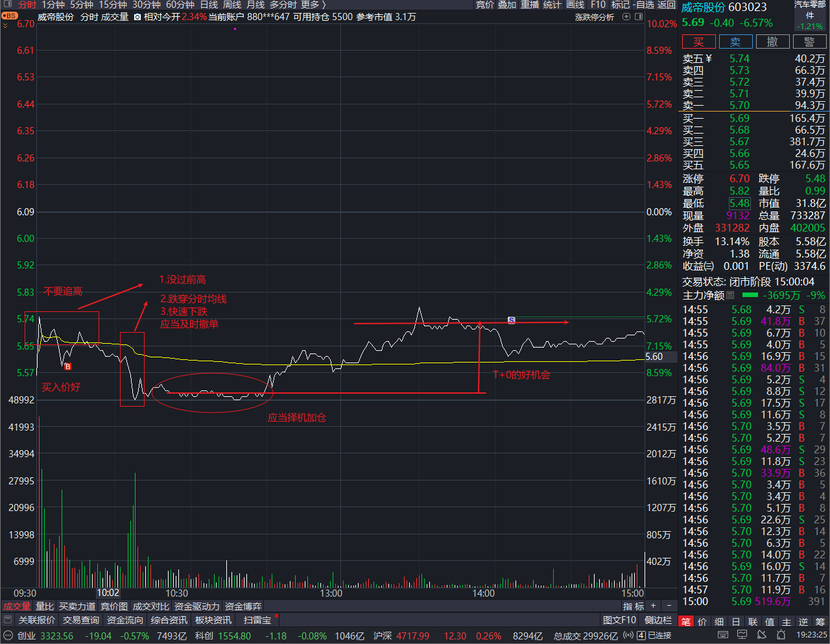
Task: Toggle the 侧边栏 sidebar
Action: 658,620
